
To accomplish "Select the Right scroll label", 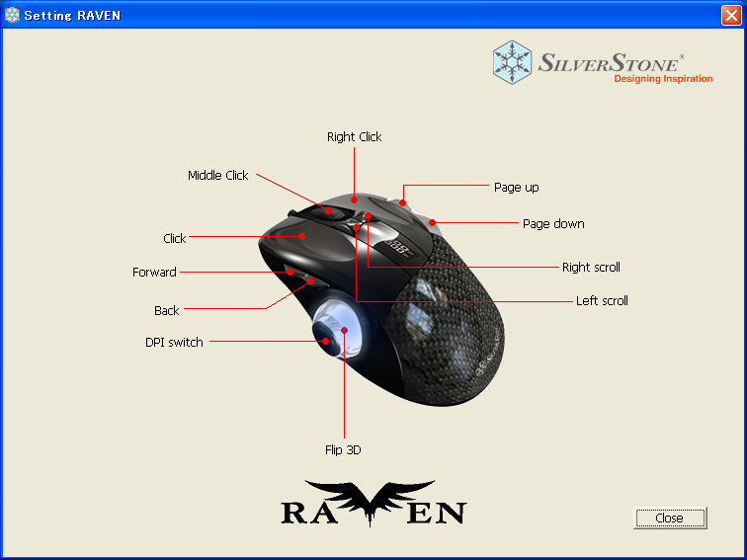I will [x=591, y=267].
